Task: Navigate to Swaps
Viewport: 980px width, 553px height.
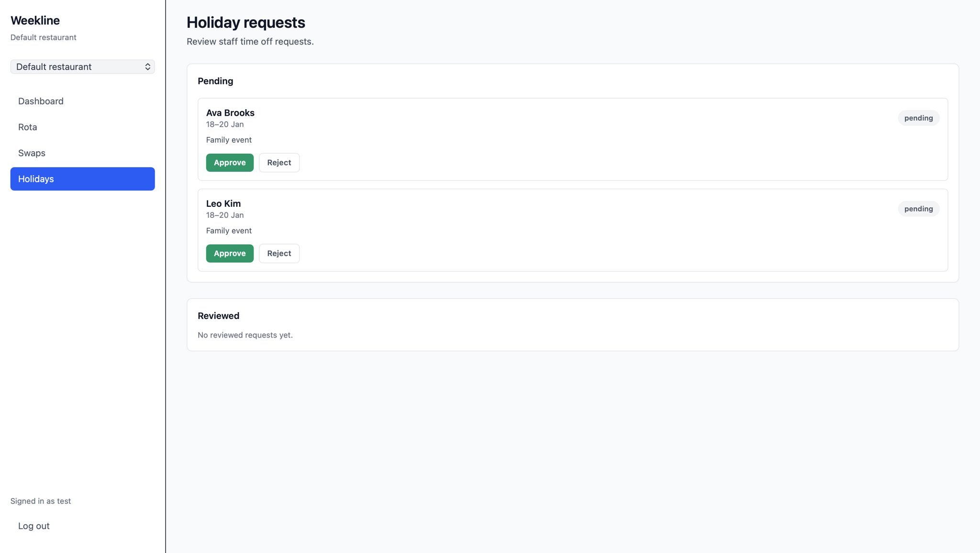Action: point(82,153)
